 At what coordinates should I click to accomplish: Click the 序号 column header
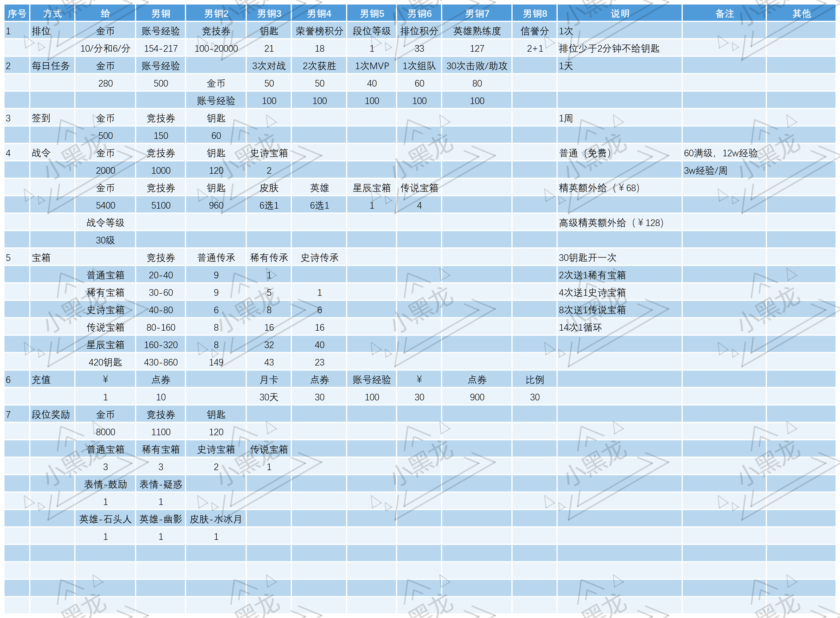point(17,14)
